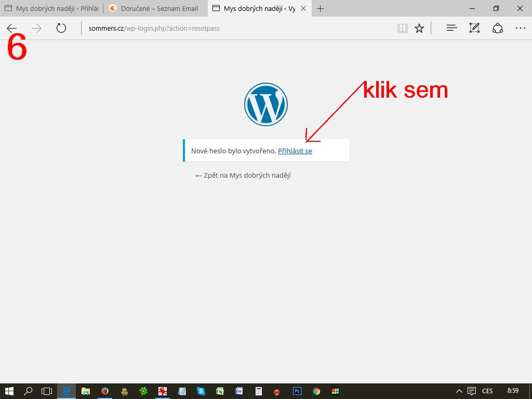Go back via Zpět na Mys dobrých nadějí
The height and width of the screenshot is (399, 532).
(x=243, y=176)
